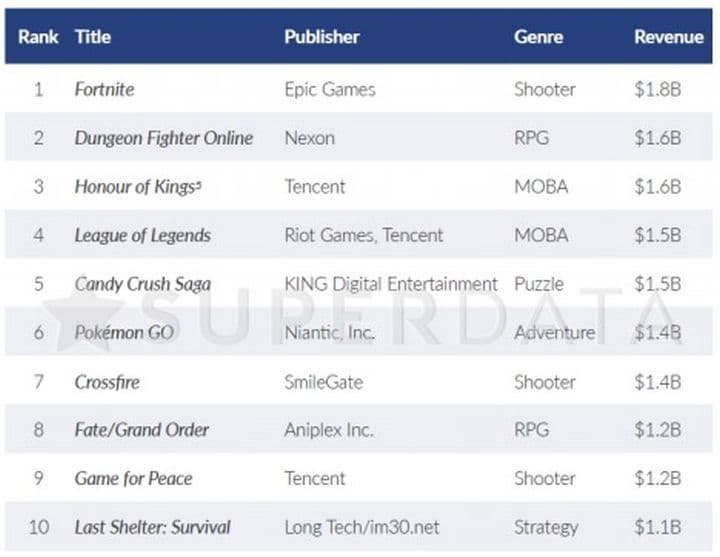Open the League of Legends entry
This screenshot has height=557, width=720.
click(x=142, y=236)
